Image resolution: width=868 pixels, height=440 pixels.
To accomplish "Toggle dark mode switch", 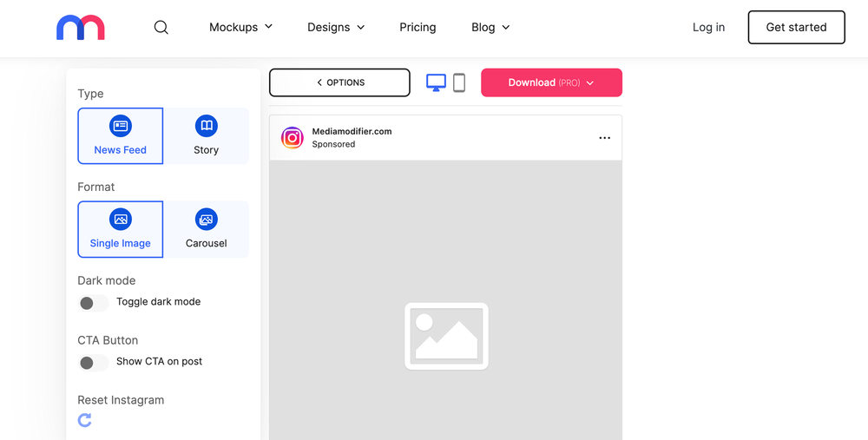I will pos(93,303).
